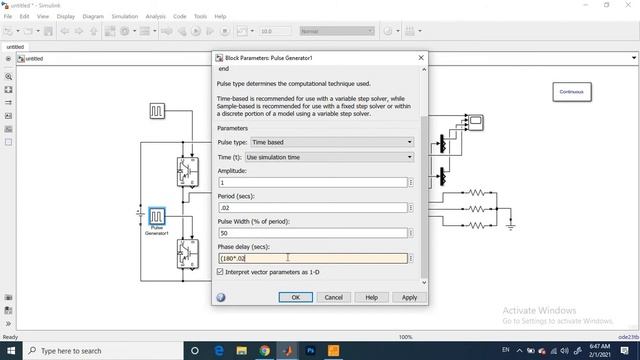Close the Block Parameters dialog
640x360 pixels.
coord(421,58)
